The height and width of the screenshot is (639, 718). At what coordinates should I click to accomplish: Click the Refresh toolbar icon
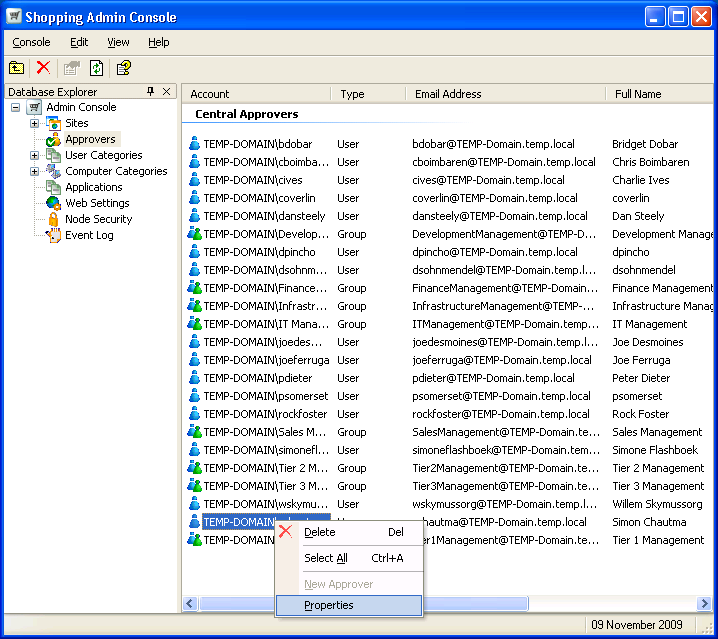[x=97, y=68]
